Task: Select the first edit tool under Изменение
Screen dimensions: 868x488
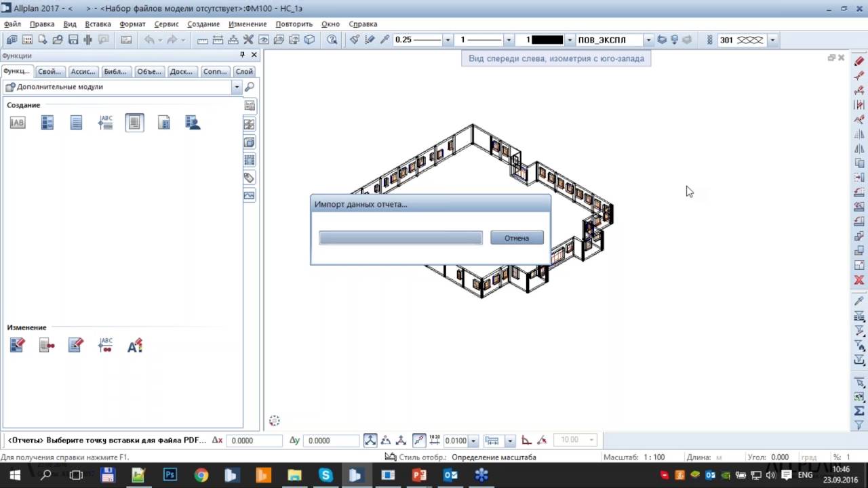Action: 18,346
